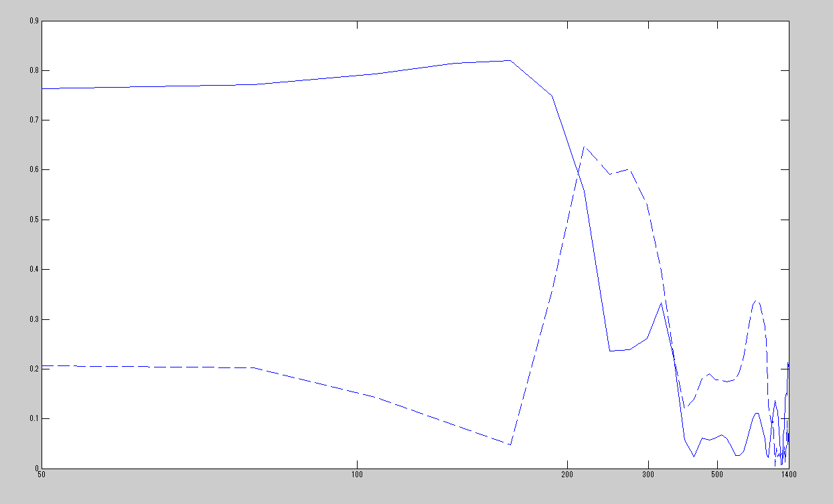Select the dashed curve at its highest peak
The height and width of the screenshot is (504, 833).
click(x=584, y=147)
